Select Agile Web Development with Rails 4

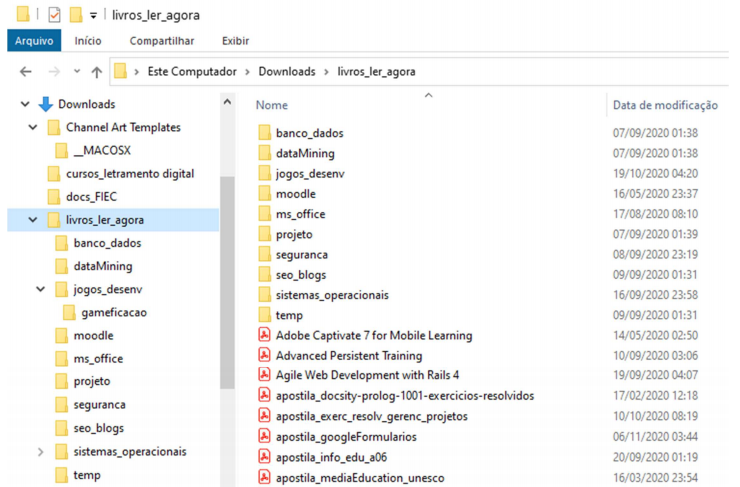pyautogui.click(x=367, y=375)
